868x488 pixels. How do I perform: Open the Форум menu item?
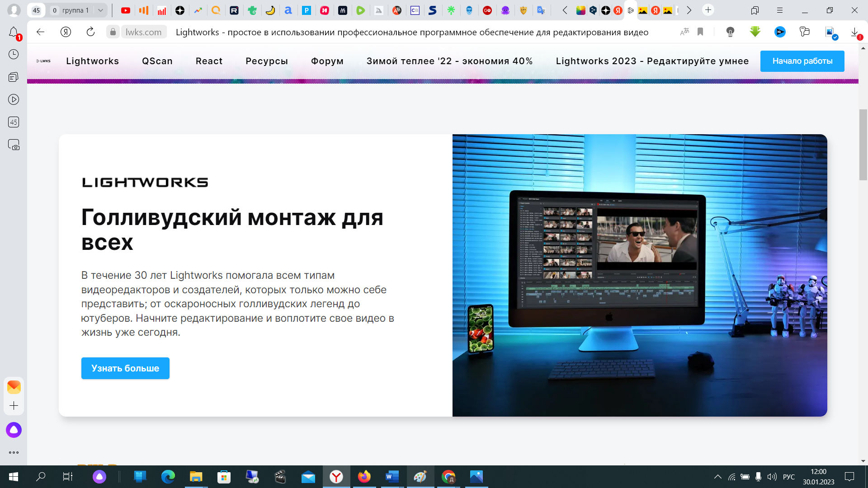[x=327, y=61]
